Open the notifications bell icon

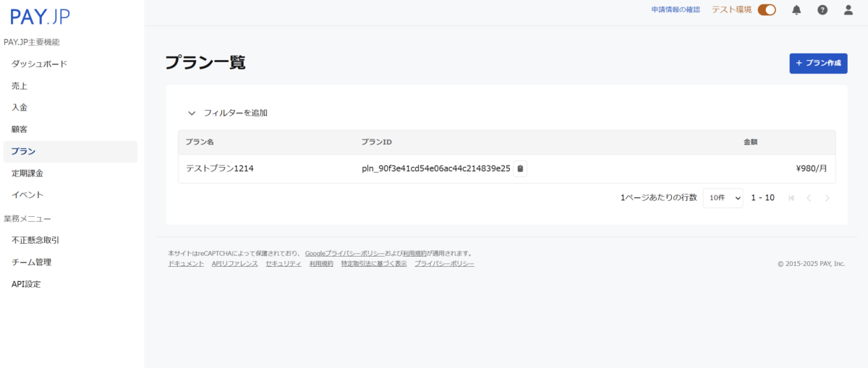click(x=796, y=10)
